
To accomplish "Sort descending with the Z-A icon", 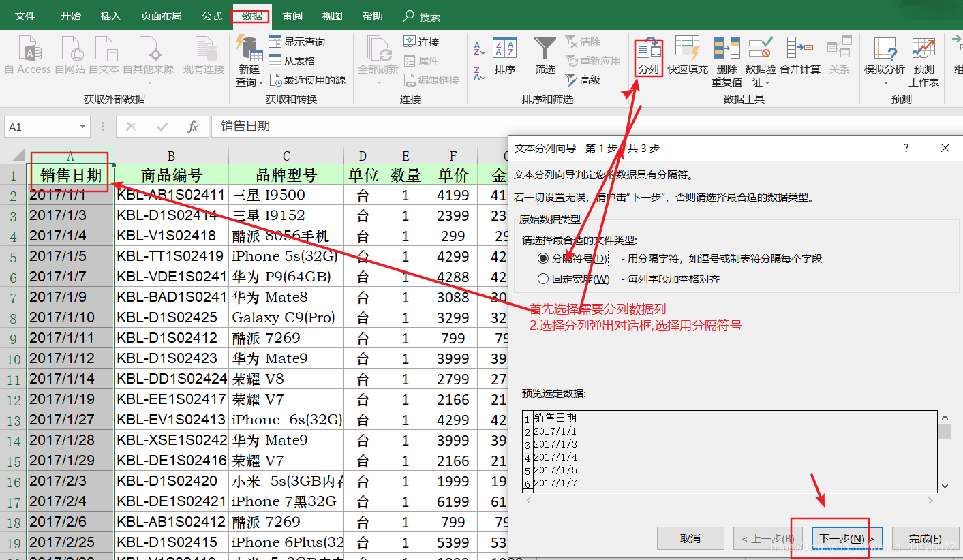I will (x=479, y=72).
